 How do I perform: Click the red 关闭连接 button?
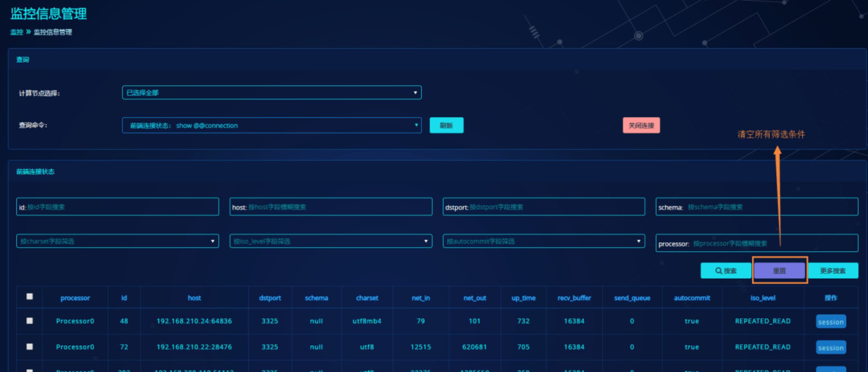pyautogui.click(x=641, y=125)
